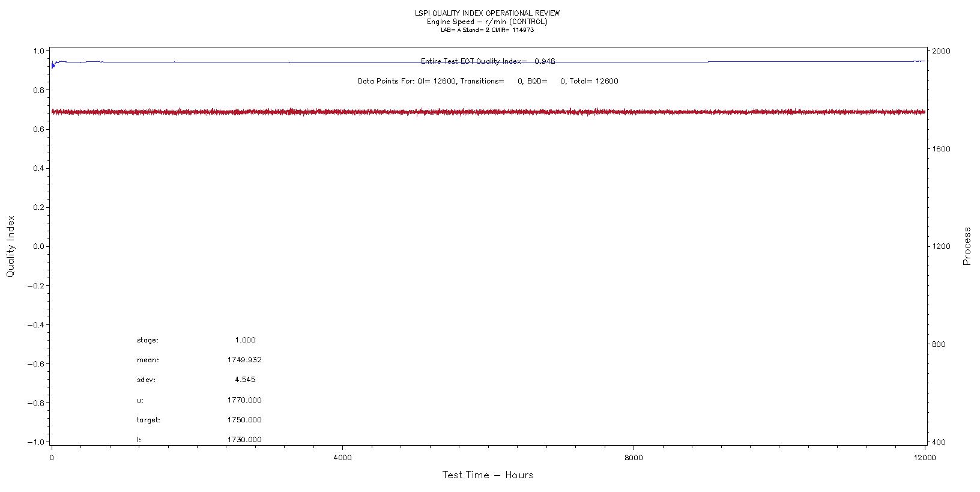Image resolution: width=980 pixels, height=492 pixels.
Task: Click the 'stage:' label
Action: (x=148, y=340)
